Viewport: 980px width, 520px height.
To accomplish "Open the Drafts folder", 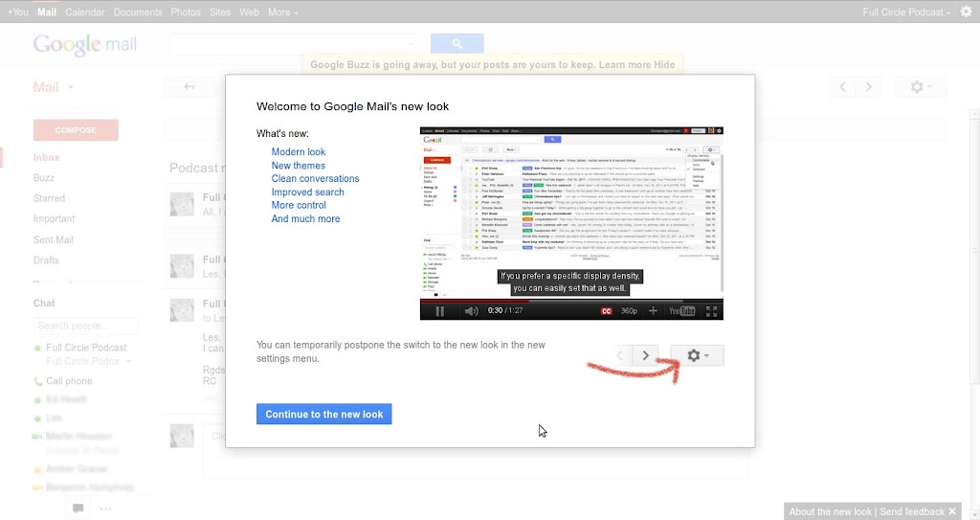I will (46, 260).
